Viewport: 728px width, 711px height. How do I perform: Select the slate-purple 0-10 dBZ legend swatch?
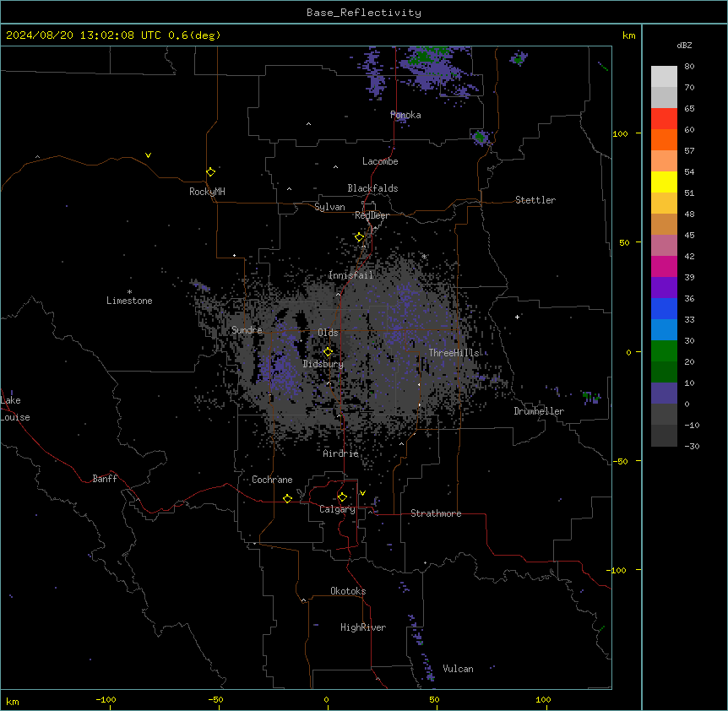664,393
